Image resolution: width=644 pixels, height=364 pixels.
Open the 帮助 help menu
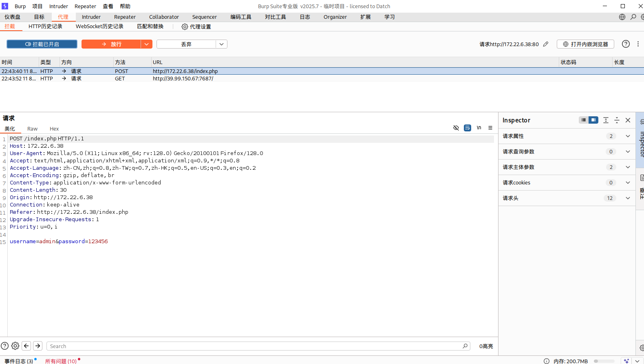[125, 6]
